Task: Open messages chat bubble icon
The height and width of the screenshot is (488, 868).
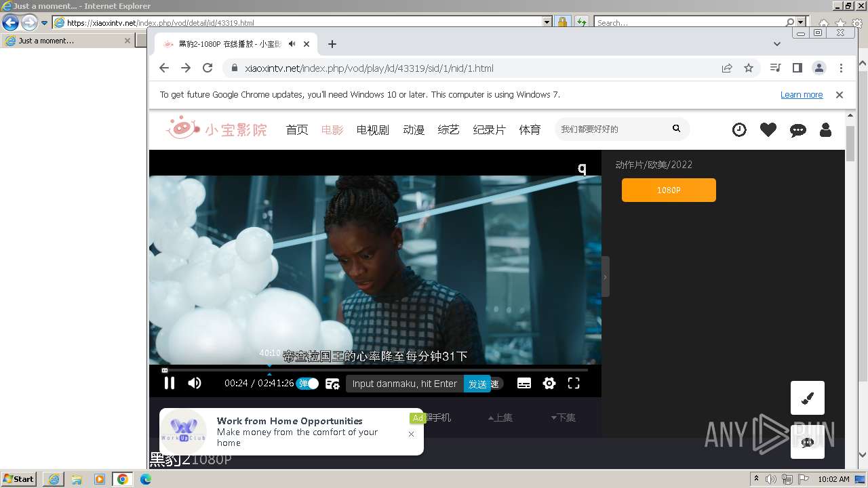Action: point(798,130)
